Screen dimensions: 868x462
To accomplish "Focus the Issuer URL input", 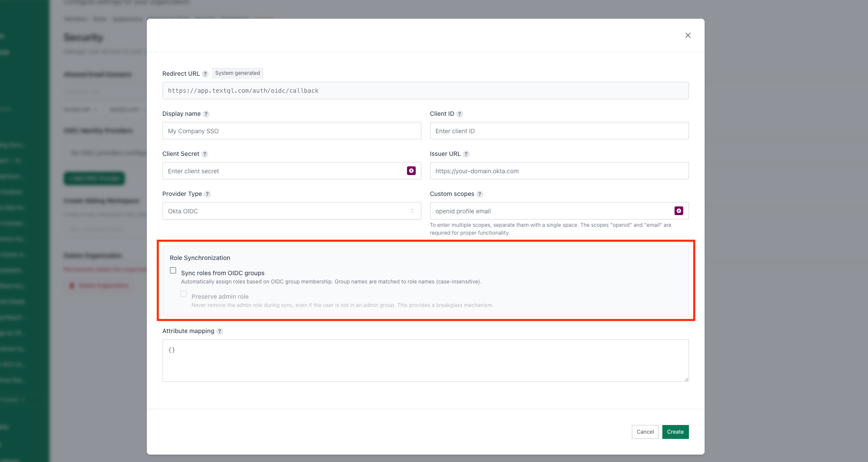I will click(x=559, y=171).
